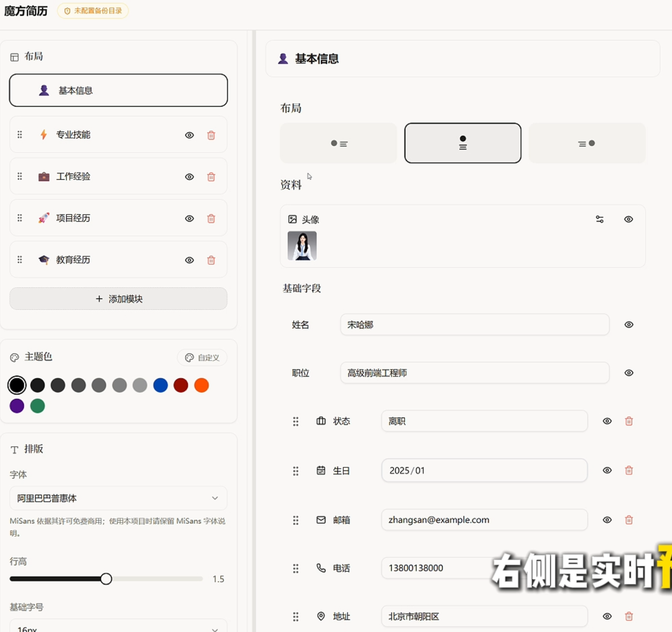Choose the blue theme color swatch
672x632 pixels.
tap(160, 385)
